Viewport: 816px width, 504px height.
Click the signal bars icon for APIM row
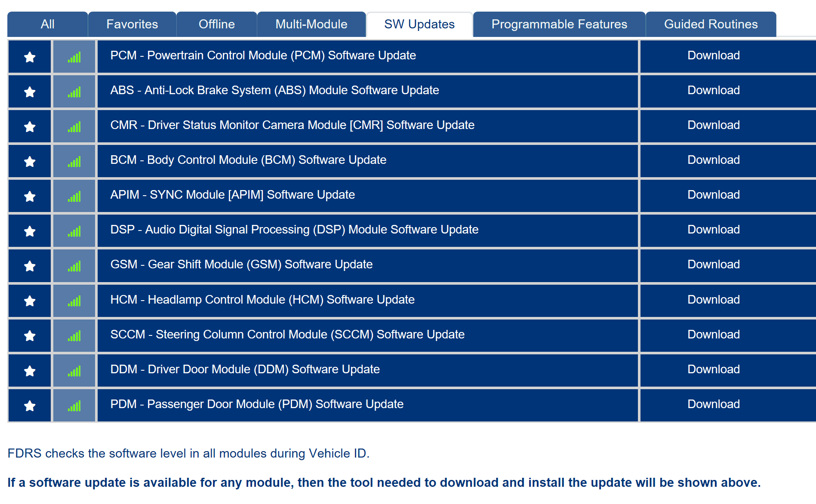pyautogui.click(x=74, y=197)
